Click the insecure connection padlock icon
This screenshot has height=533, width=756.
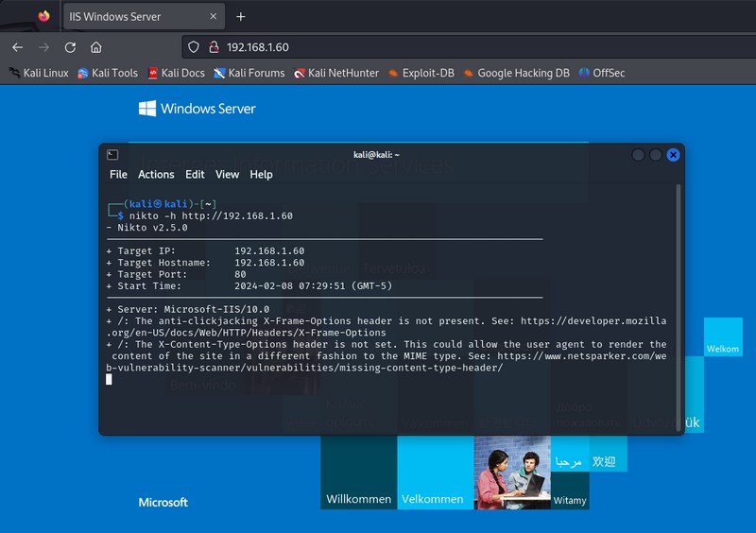214,47
